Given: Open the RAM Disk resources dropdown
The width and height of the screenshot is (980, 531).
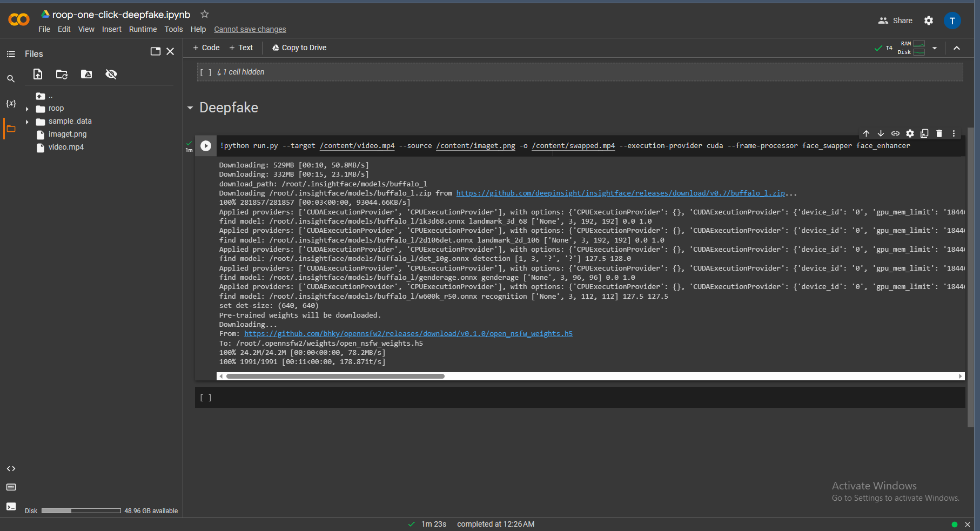Looking at the screenshot, I should pos(935,48).
